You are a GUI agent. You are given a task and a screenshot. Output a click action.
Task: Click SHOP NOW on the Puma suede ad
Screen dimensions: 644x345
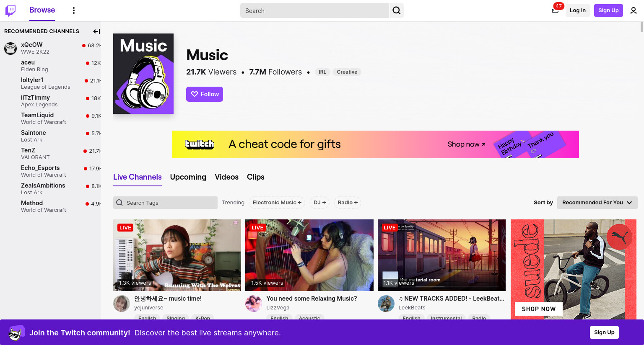point(539,309)
